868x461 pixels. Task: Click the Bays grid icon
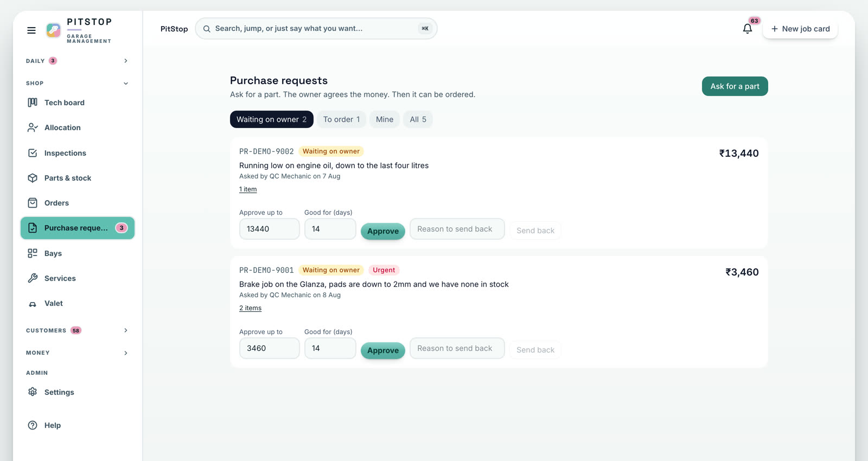coord(33,253)
